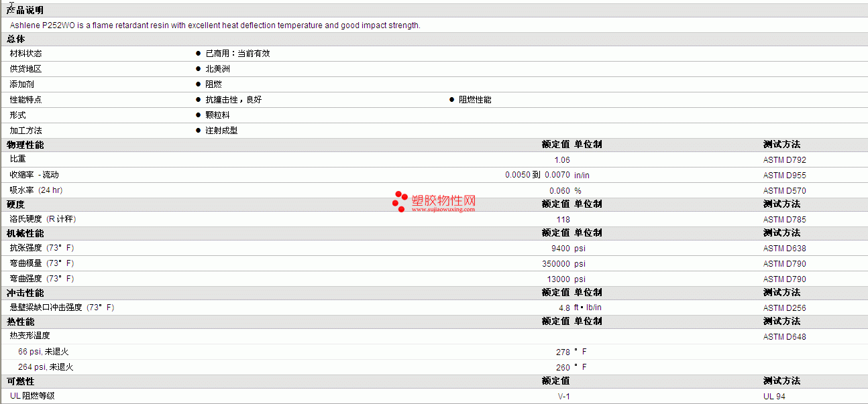Select the 性能特点 row label
The width and height of the screenshot is (868, 404).
25,100
